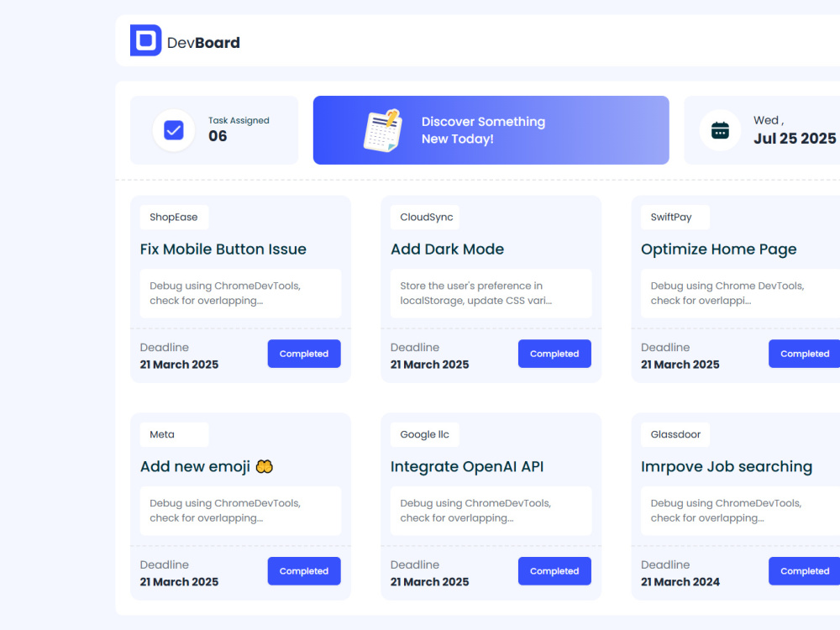
Task: Click the Google llc card deadline date
Action: point(429,582)
